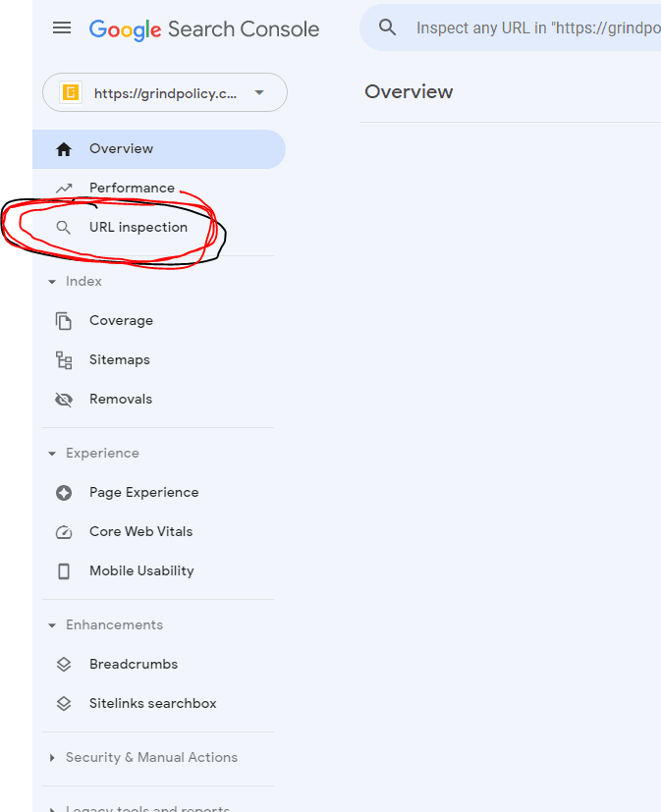This screenshot has width=661, height=812.
Task: Open the Page Experience report
Action: [x=144, y=493]
